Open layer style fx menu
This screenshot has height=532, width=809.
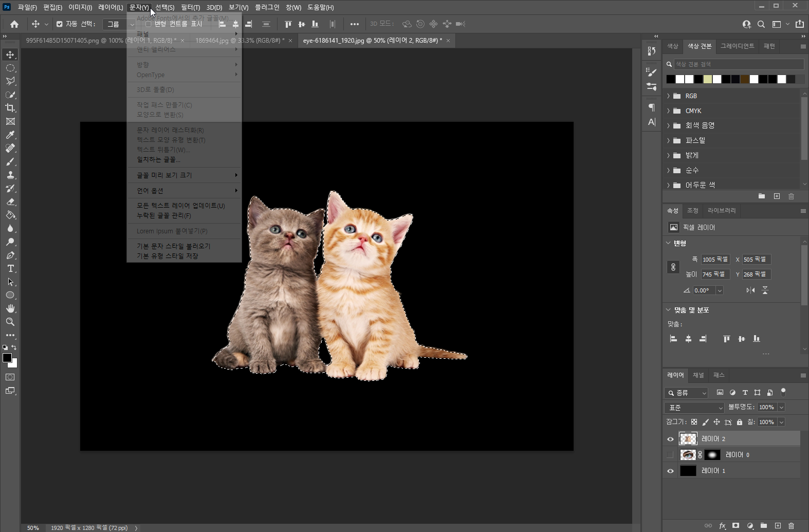coord(722,525)
